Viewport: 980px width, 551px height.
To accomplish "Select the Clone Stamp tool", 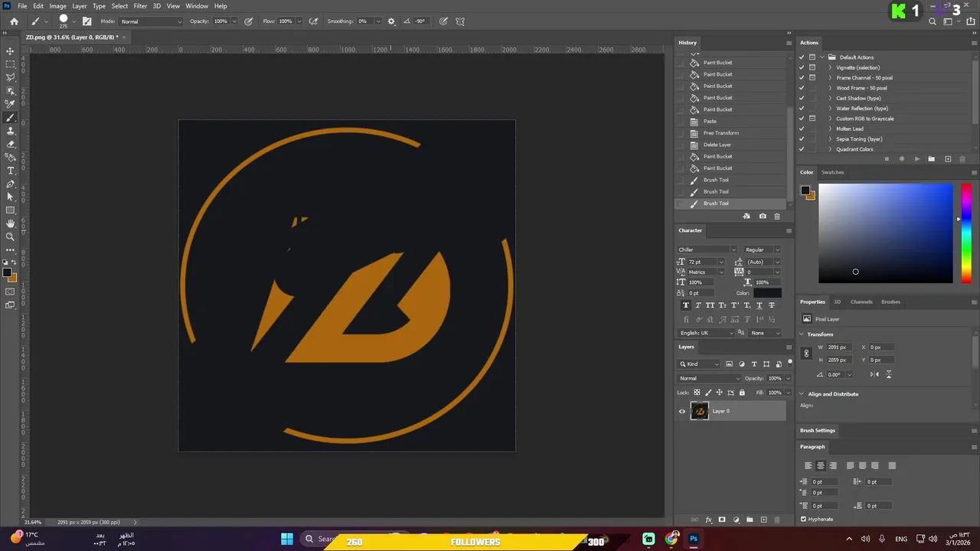I will coord(10,131).
